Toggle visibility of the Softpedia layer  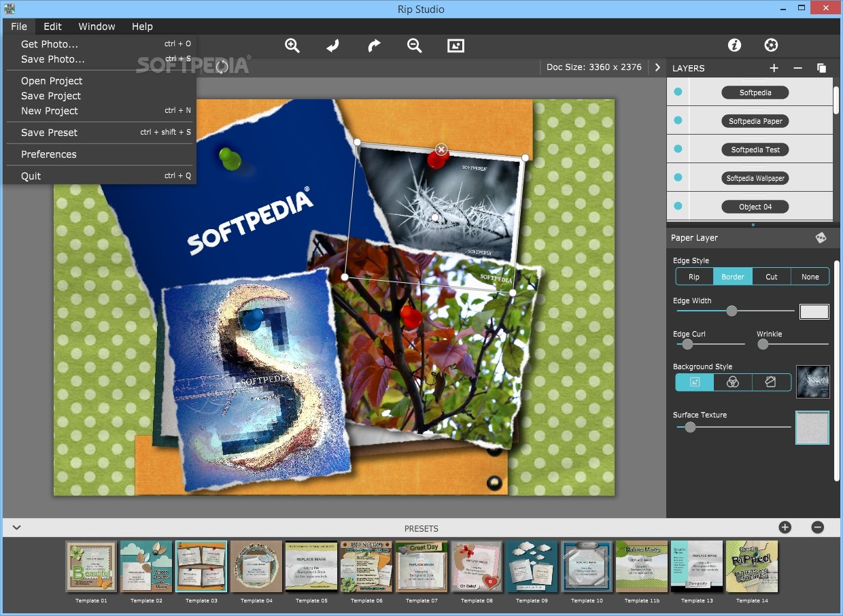pos(678,92)
